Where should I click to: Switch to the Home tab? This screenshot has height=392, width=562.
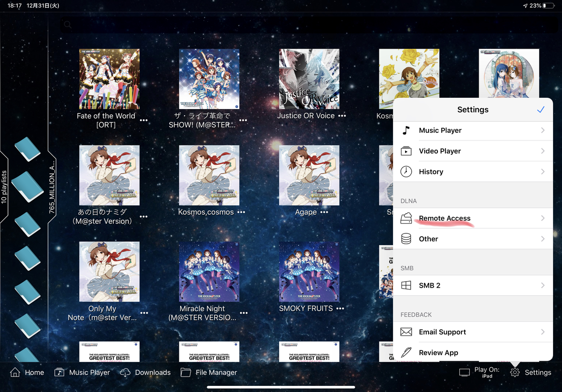[x=27, y=372]
